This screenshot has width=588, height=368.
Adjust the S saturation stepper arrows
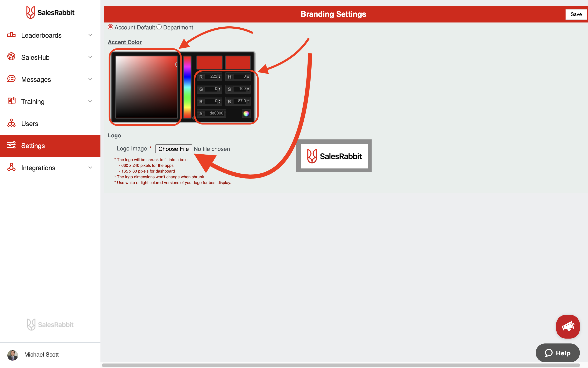(248, 89)
